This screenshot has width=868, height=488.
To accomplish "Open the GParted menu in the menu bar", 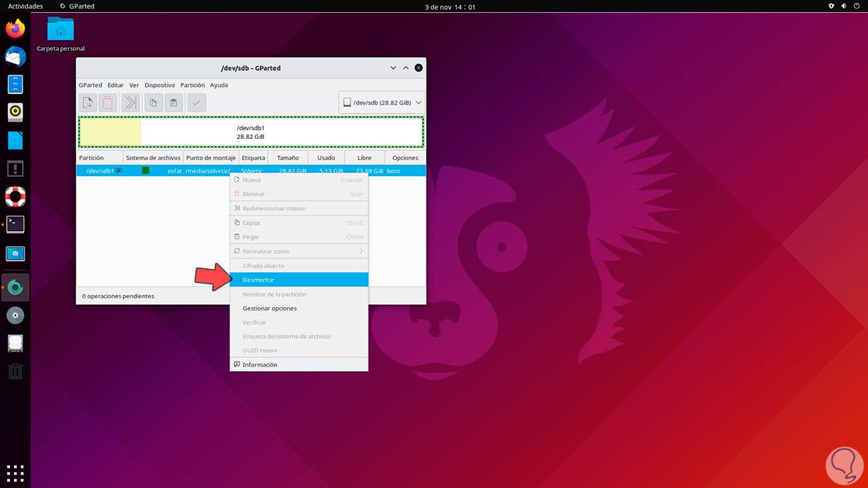I will tap(90, 85).
